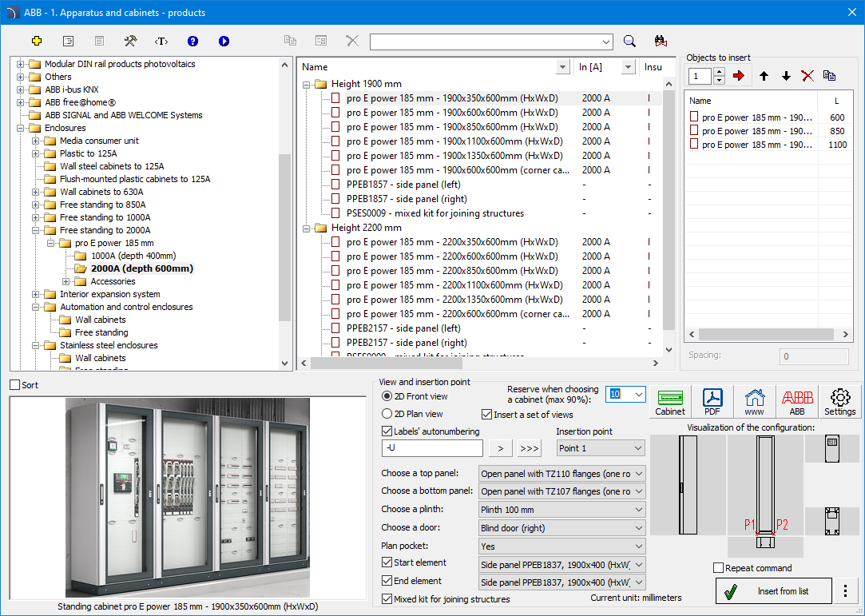865x616 pixels.
Task: Click the magnifying glass search icon
Action: pyautogui.click(x=629, y=41)
